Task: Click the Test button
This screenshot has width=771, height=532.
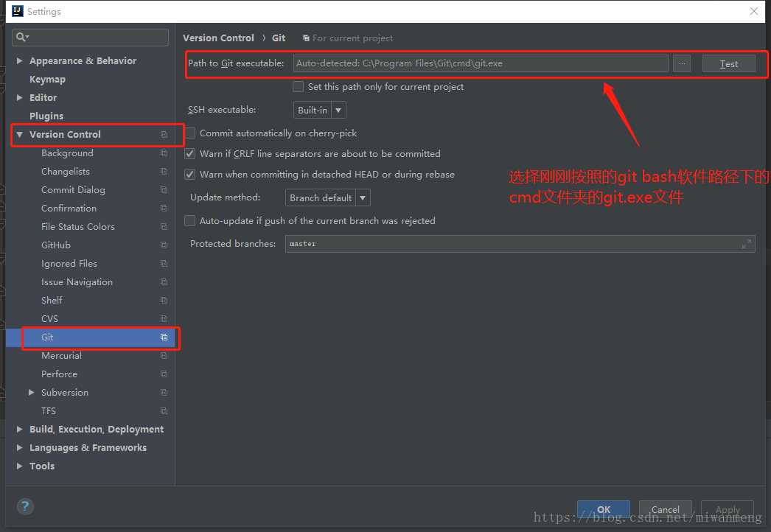Action: (728, 63)
